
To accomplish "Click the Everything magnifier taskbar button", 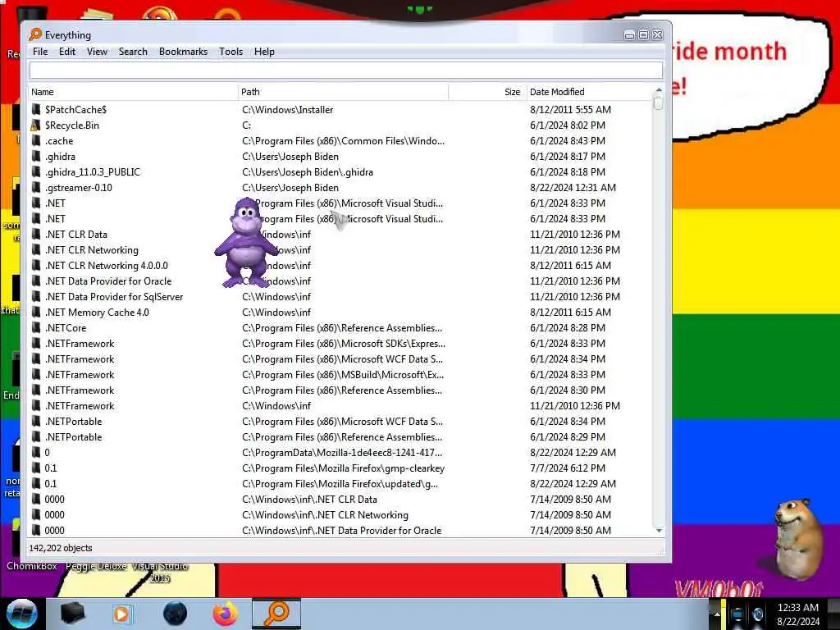I will [277, 614].
